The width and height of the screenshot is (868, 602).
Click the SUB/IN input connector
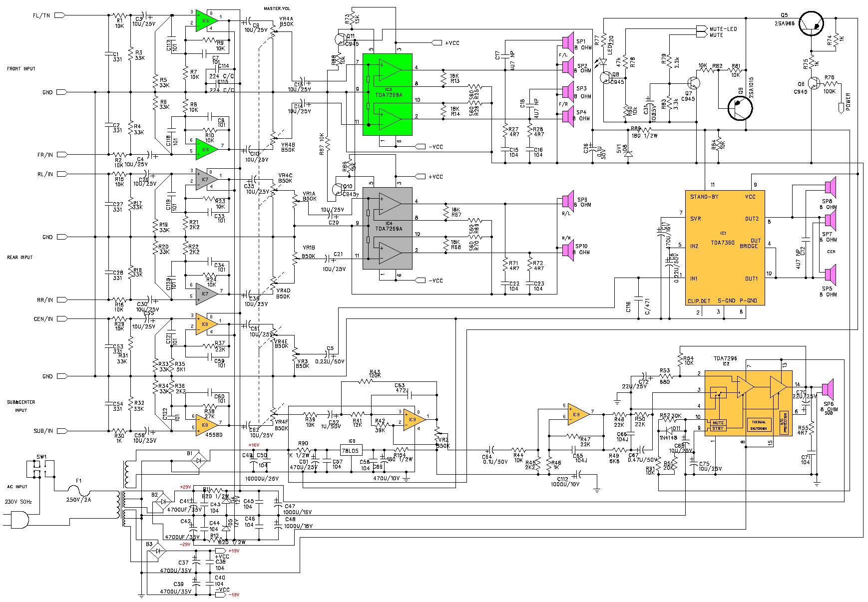pyautogui.click(x=59, y=431)
